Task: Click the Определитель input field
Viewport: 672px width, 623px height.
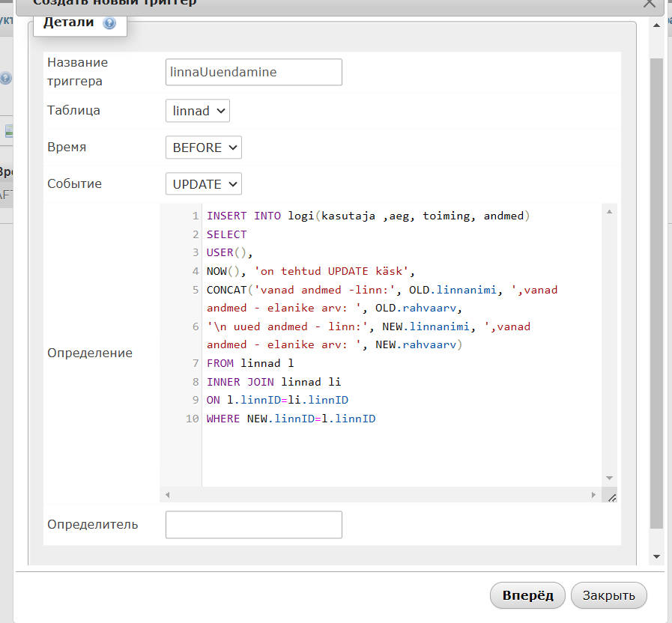Action: 254,524
